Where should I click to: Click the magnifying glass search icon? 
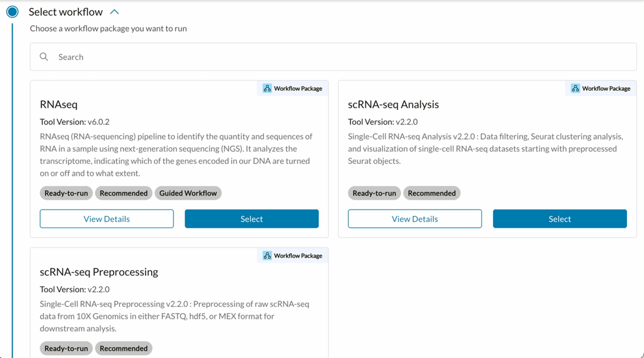click(x=44, y=56)
